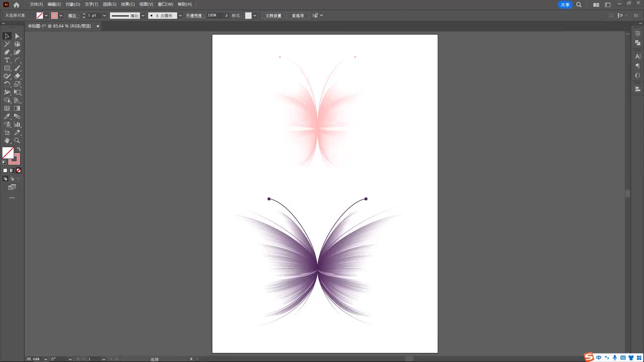Open the fill color dropdown arrow
Screen dimensions: 644x362
[46, 16]
